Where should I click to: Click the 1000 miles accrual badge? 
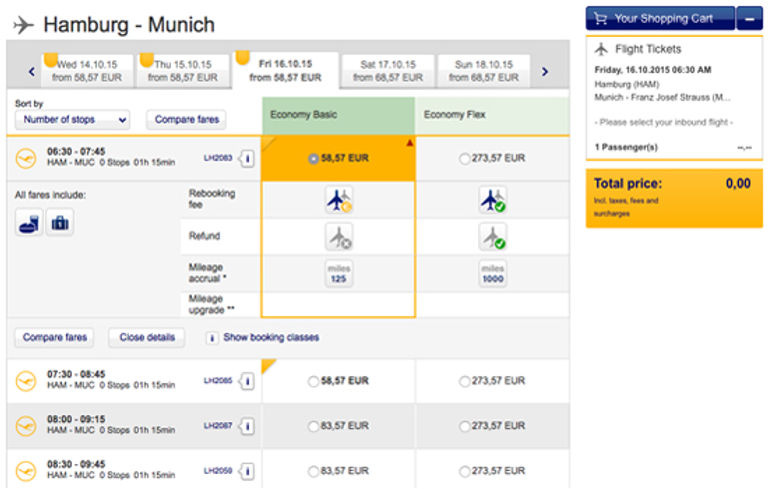(x=493, y=273)
